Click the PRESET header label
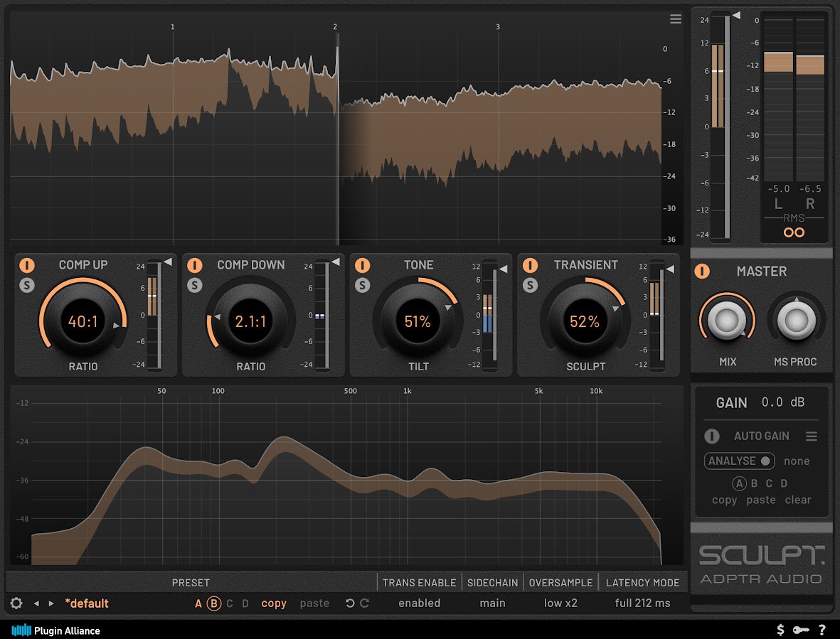Viewport: 840px width, 639px height. [191, 582]
